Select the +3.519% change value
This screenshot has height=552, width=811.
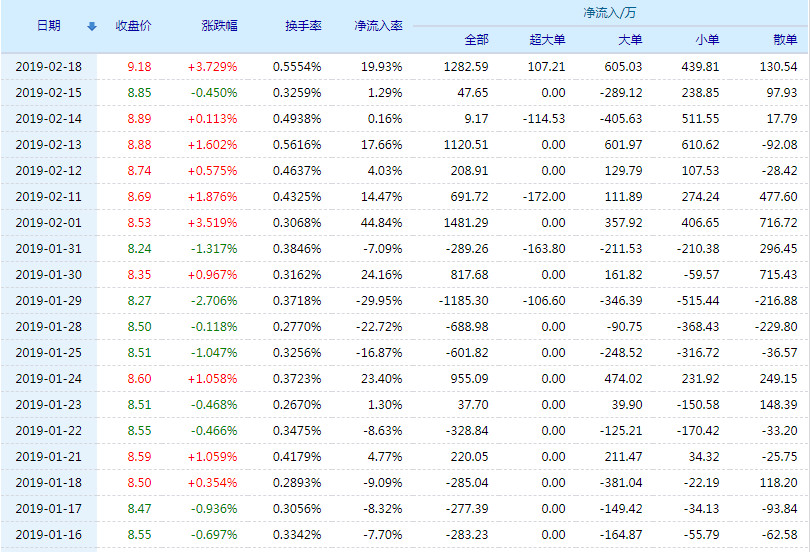[212, 222]
